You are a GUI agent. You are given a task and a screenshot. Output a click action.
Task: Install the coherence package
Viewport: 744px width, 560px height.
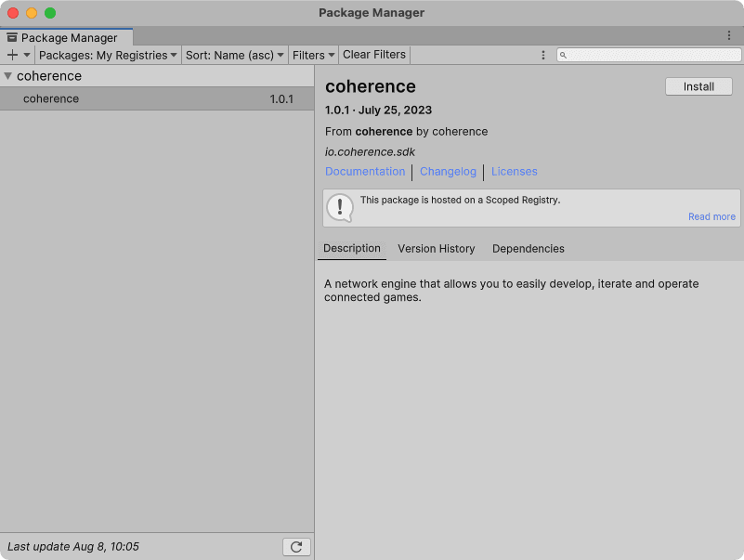pyautogui.click(x=698, y=85)
